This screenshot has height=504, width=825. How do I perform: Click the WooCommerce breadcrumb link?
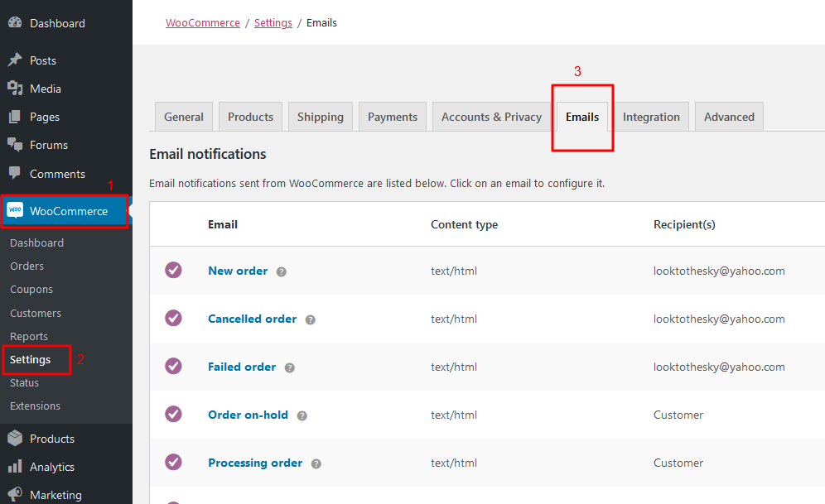[203, 22]
